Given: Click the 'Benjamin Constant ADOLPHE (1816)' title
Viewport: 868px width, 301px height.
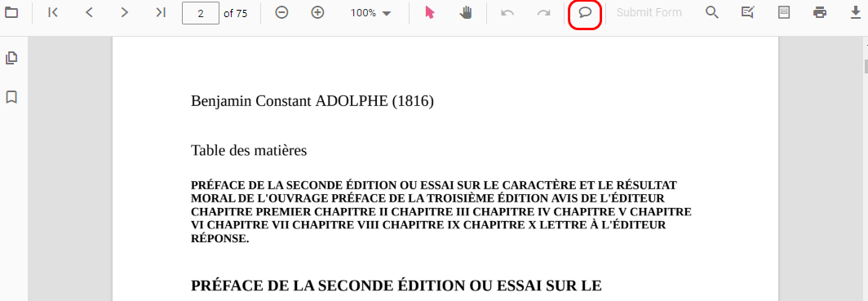Looking at the screenshot, I should click(x=312, y=101).
